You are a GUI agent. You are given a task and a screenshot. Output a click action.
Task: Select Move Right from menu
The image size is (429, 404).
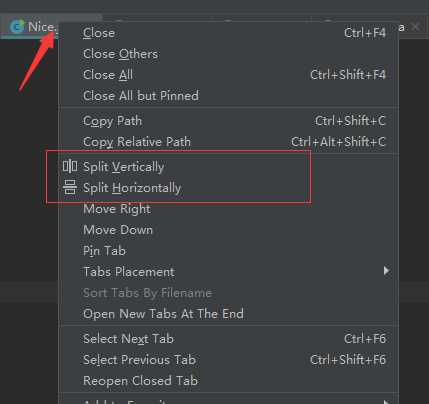pyautogui.click(x=229, y=209)
